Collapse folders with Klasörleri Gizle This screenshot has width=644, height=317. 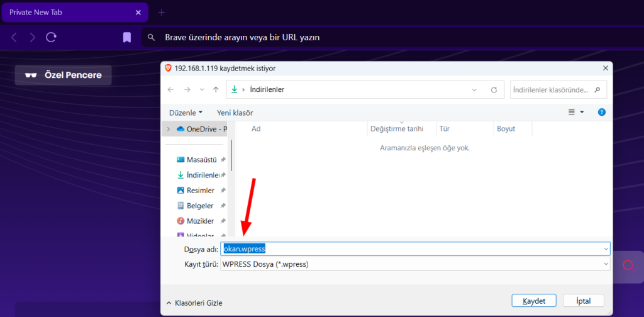click(x=195, y=303)
